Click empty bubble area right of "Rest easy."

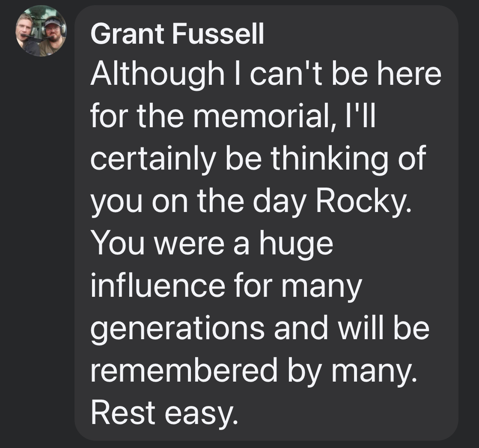point(345,414)
